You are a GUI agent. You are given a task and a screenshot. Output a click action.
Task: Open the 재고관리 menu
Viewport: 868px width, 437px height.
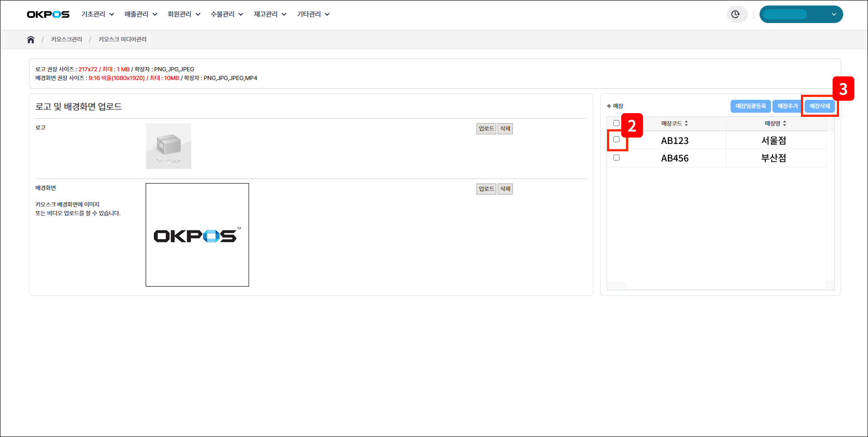point(270,14)
